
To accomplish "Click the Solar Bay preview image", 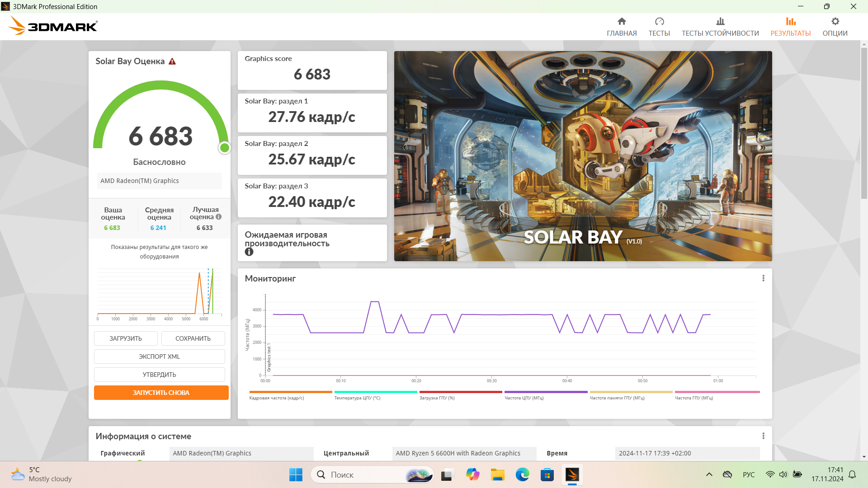I will pos(583,156).
